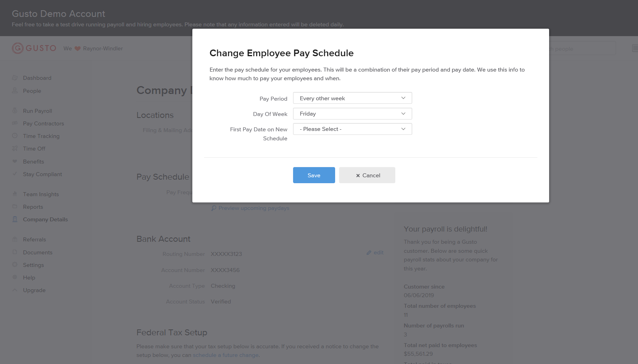Open Reports via the folder icon
638x364 pixels.
pos(15,207)
